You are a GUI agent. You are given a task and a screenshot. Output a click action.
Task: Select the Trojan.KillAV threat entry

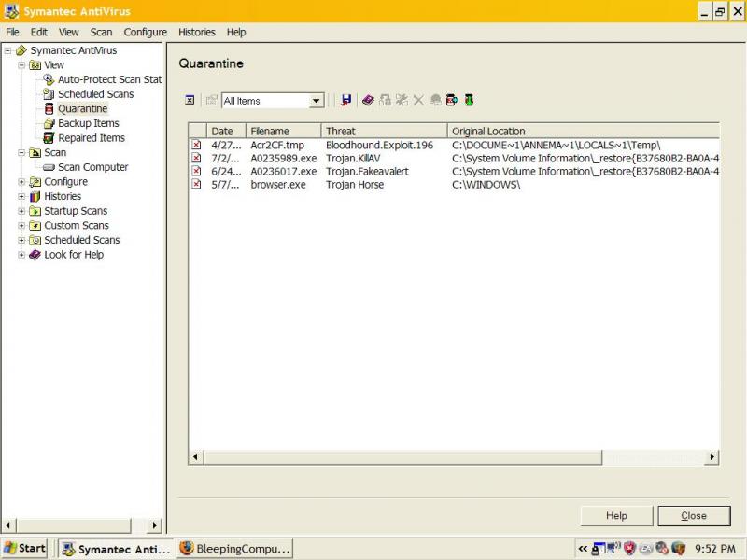353,158
